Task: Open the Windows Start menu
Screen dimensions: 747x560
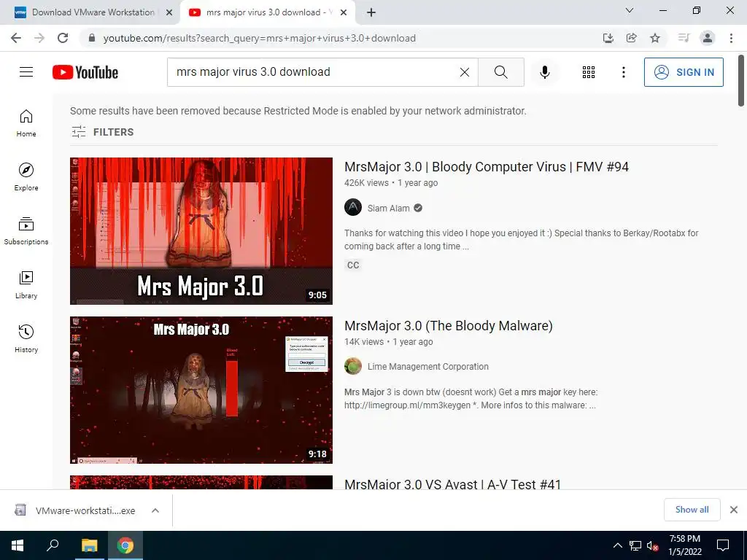Action: (x=18, y=545)
